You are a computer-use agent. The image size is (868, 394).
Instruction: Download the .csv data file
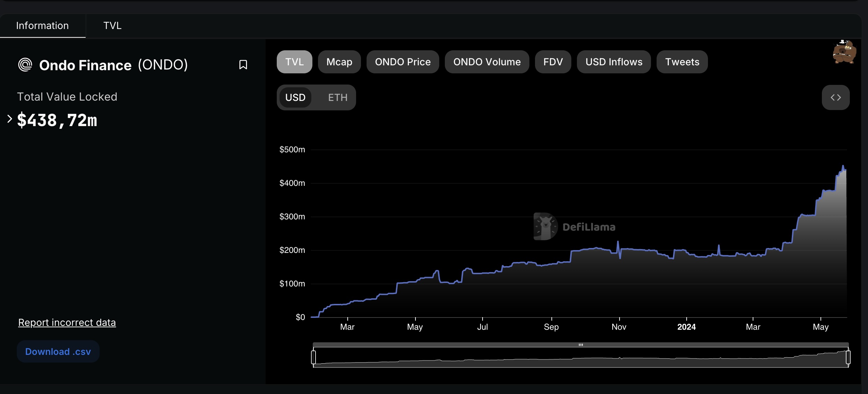click(x=58, y=351)
